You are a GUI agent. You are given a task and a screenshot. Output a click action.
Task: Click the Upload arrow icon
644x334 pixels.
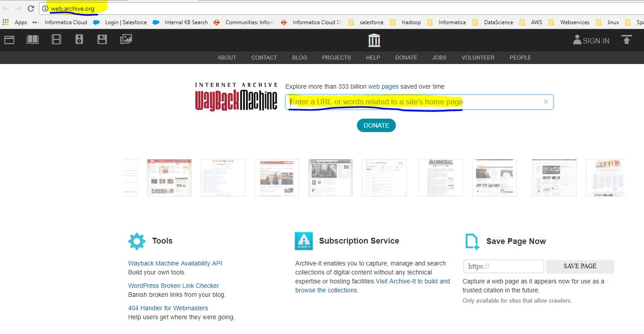point(627,40)
